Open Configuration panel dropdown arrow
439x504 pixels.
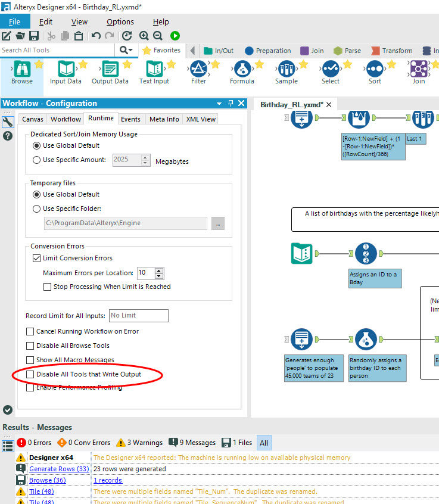coord(219,104)
